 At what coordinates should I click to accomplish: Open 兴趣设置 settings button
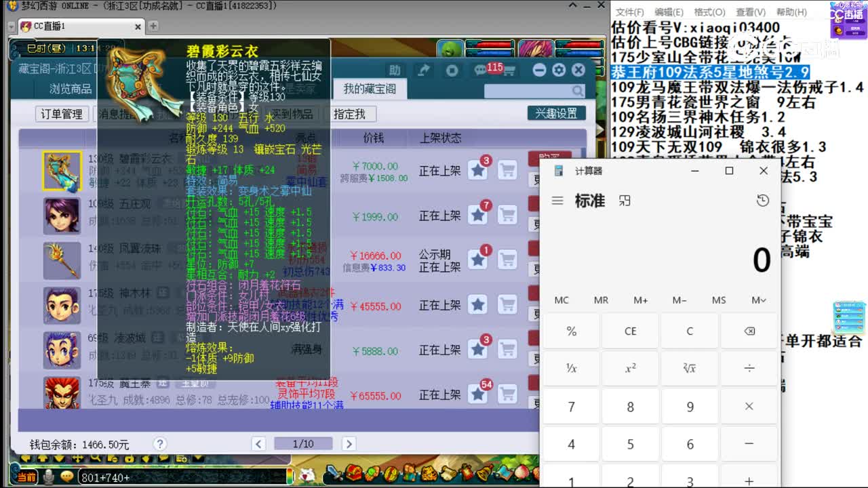[556, 113]
